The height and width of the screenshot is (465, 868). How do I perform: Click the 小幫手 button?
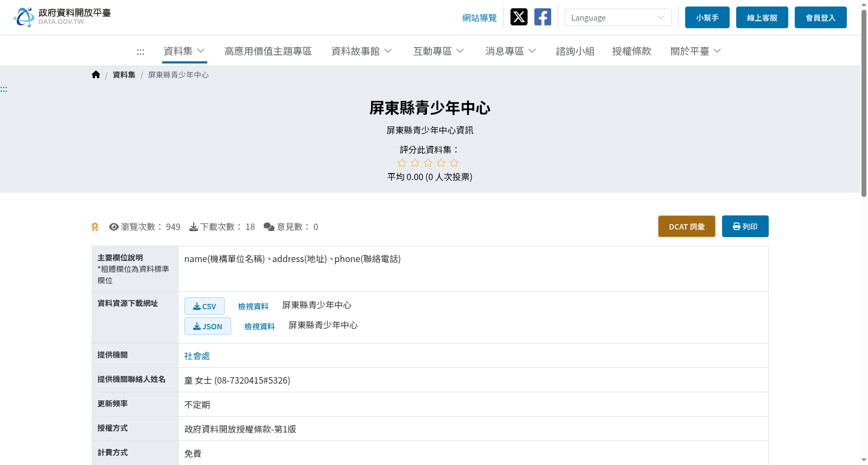[707, 17]
